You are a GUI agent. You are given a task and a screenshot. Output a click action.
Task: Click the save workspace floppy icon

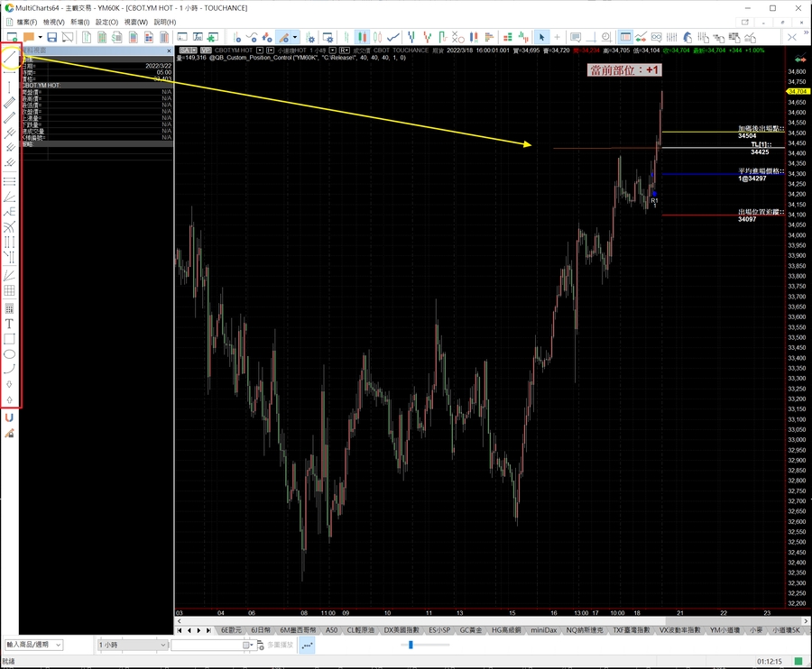click(51, 37)
